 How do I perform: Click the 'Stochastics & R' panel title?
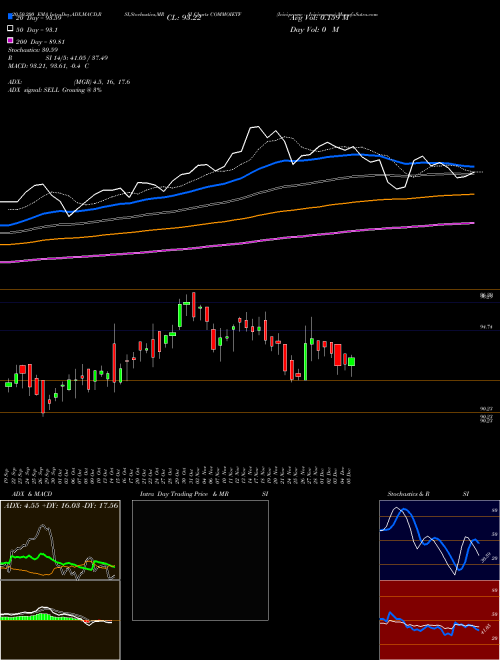click(409, 494)
